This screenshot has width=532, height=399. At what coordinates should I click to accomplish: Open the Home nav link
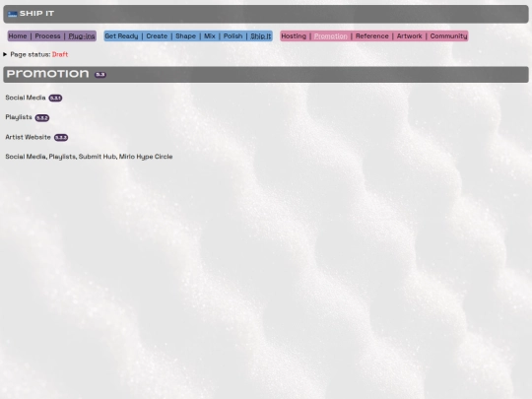pos(18,36)
